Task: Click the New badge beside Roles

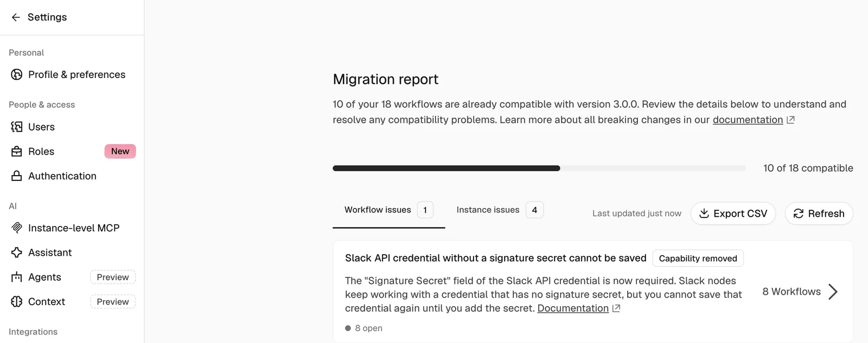Action: (120, 151)
